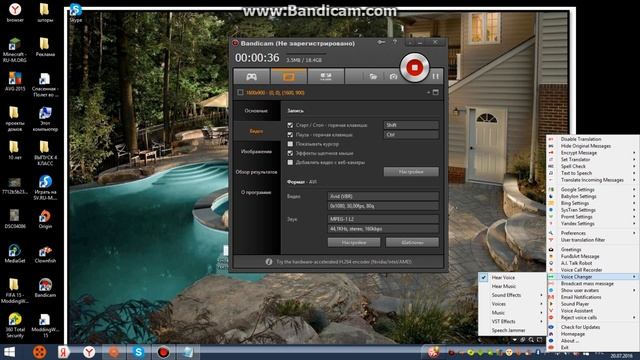Viewport: 640px width, 360px height.
Task: Expand VST Effects submenu
Action: tap(512, 321)
